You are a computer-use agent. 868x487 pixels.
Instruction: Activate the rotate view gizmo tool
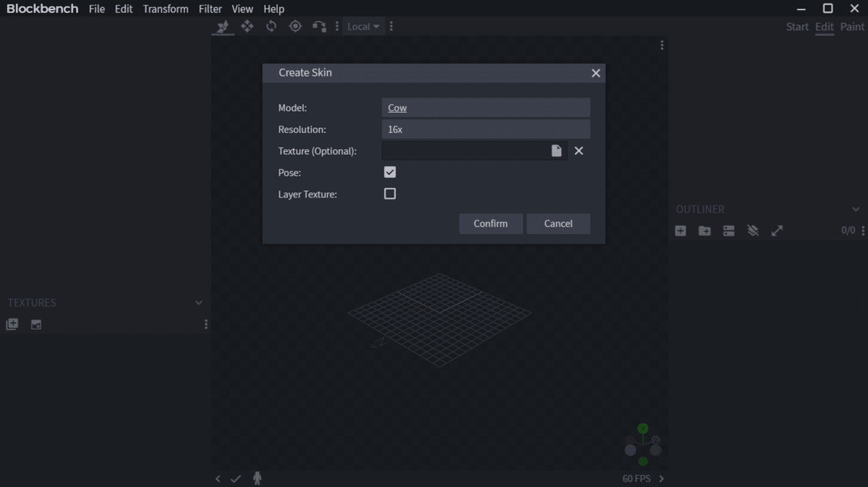click(319, 26)
